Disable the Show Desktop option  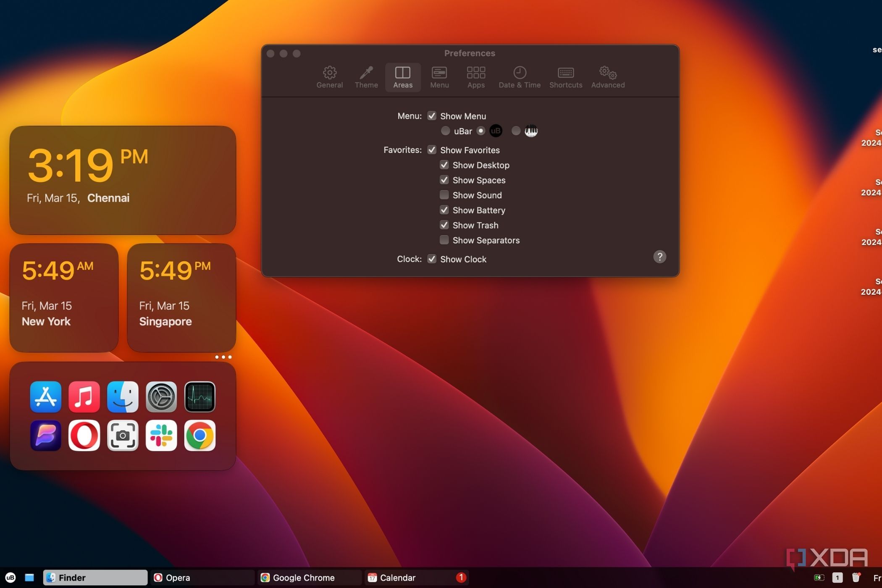[444, 165]
